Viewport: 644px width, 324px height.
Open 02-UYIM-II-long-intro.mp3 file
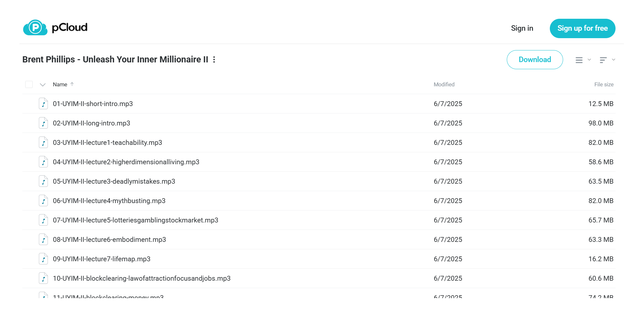[x=92, y=123]
